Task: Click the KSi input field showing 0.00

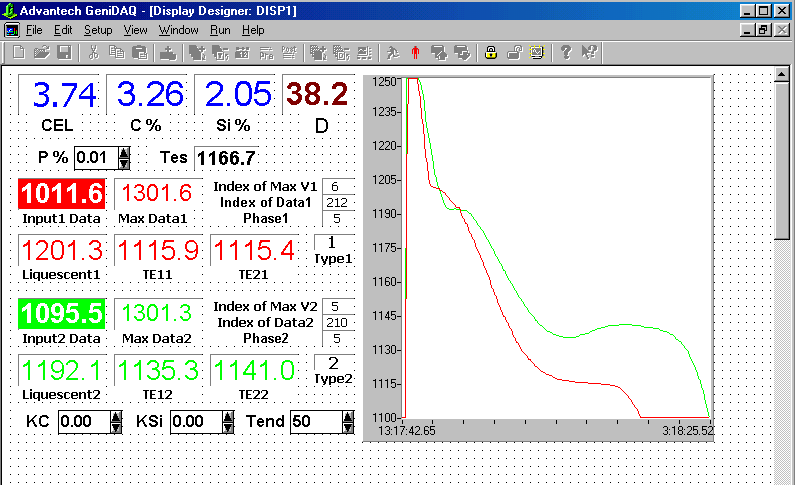Action: [197, 422]
